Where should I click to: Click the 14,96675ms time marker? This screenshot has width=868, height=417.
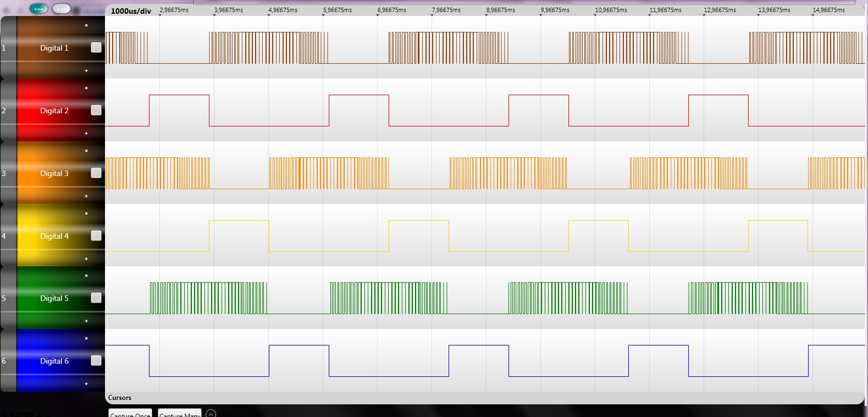[829, 10]
